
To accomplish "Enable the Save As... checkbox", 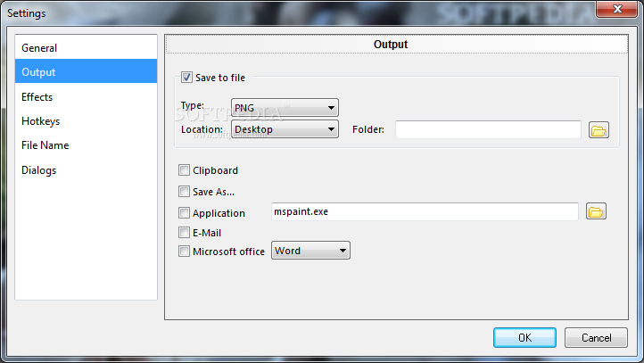I will click(184, 192).
